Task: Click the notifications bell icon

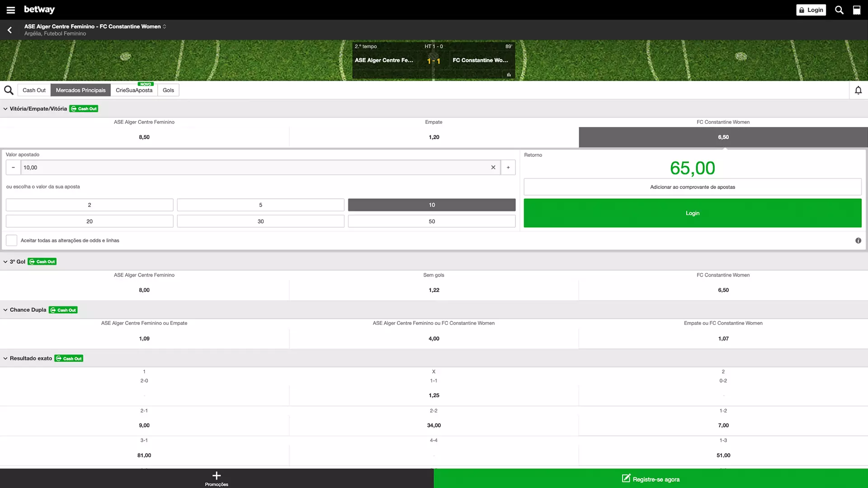Action: [859, 90]
